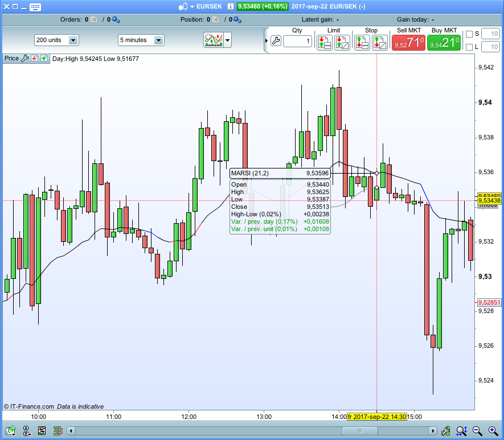Enable the S checkbox

469,34
